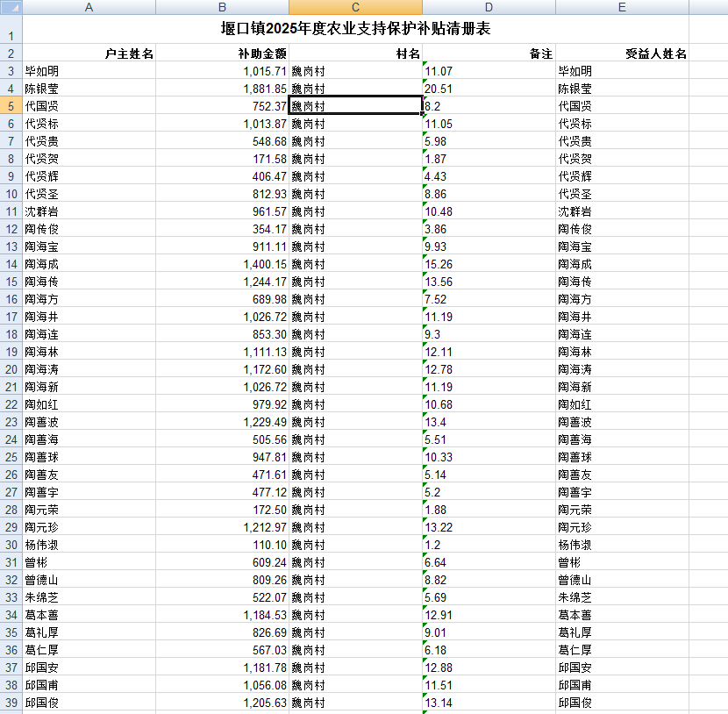Click 邱国俊 in the 受益人姓名 column

(x=622, y=703)
